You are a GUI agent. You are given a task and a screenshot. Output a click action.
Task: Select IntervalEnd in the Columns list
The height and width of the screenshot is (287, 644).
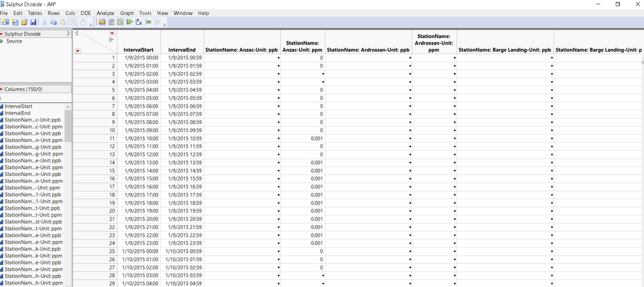tap(17, 113)
